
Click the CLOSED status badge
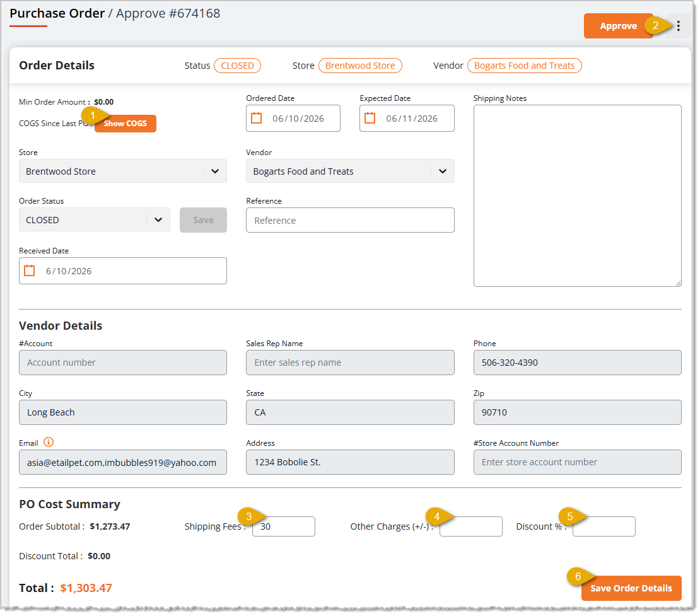point(238,66)
